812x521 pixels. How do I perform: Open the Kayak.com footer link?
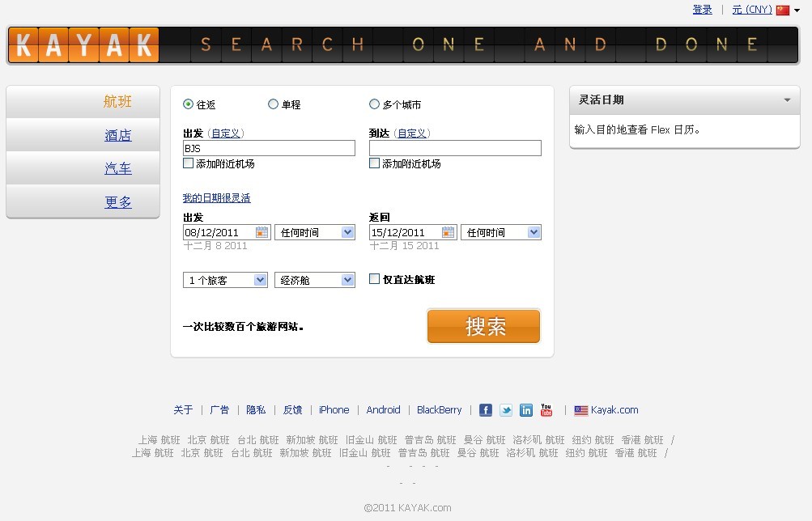coord(614,410)
